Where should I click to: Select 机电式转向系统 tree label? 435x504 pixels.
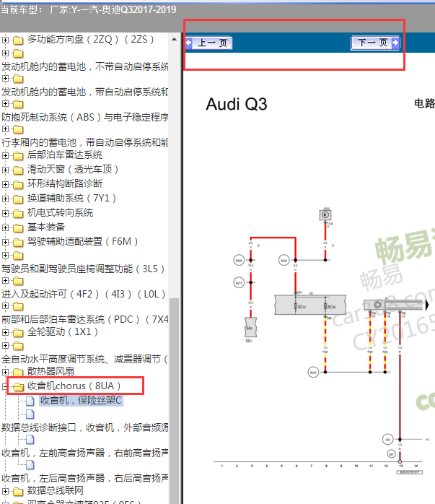[60, 213]
